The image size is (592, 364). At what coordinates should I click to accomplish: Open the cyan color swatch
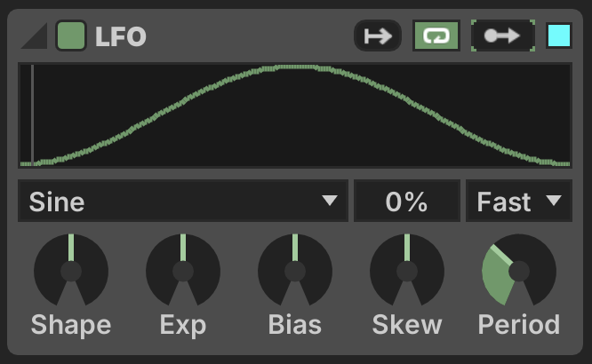pyautogui.click(x=559, y=36)
